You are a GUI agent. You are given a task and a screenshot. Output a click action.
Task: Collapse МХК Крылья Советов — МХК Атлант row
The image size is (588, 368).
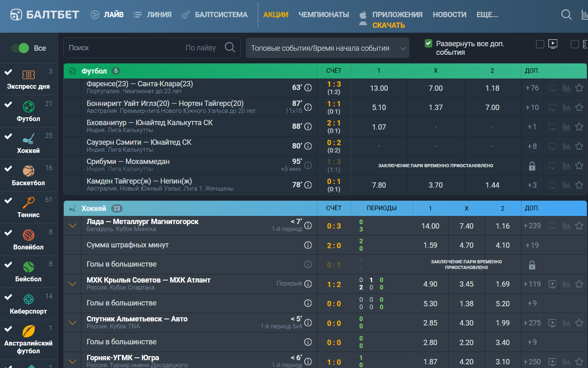(72, 284)
